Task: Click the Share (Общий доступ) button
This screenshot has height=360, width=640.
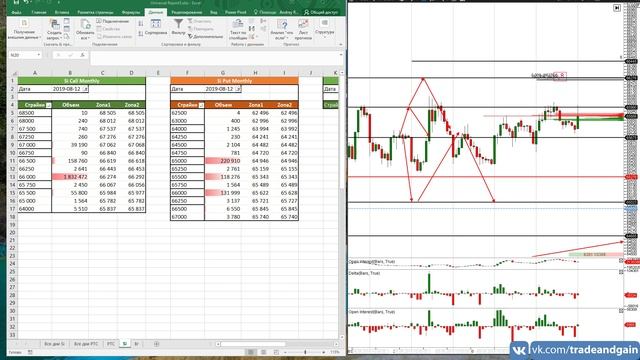Action: (x=321, y=12)
